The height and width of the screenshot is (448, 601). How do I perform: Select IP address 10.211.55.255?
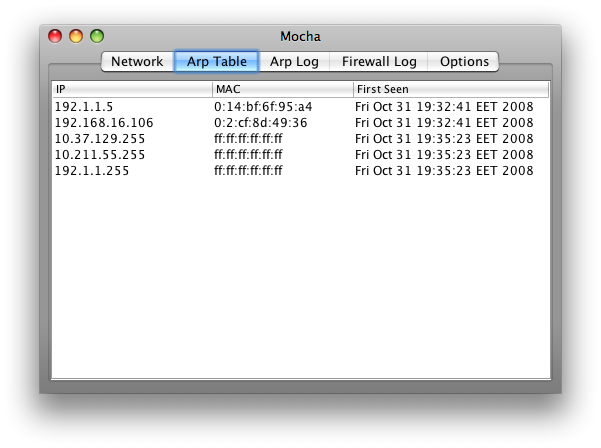[100, 155]
